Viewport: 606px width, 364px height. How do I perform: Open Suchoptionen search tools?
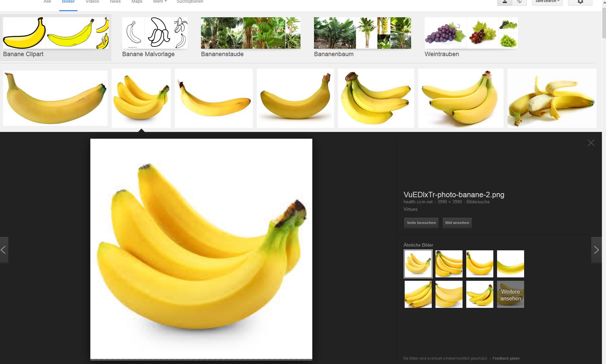[190, 2]
